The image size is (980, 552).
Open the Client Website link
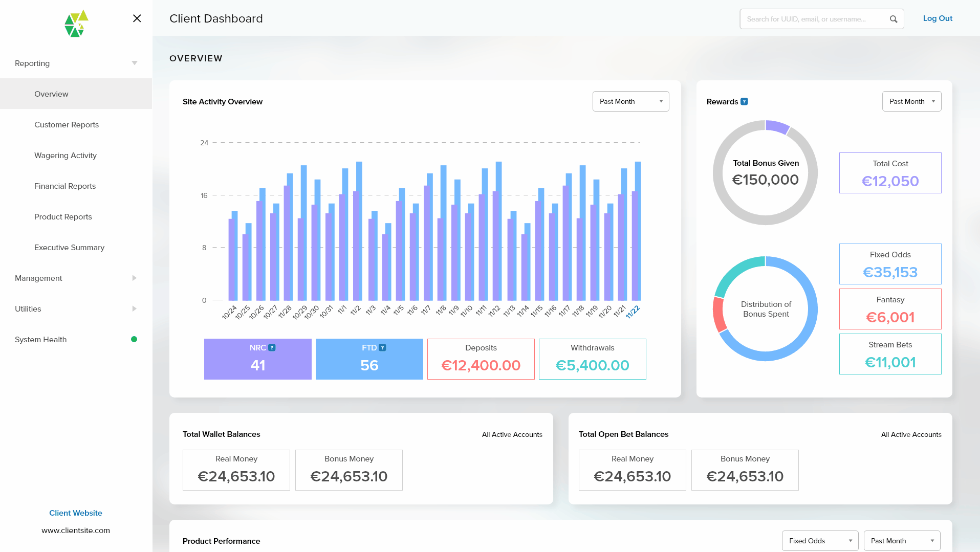click(76, 513)
